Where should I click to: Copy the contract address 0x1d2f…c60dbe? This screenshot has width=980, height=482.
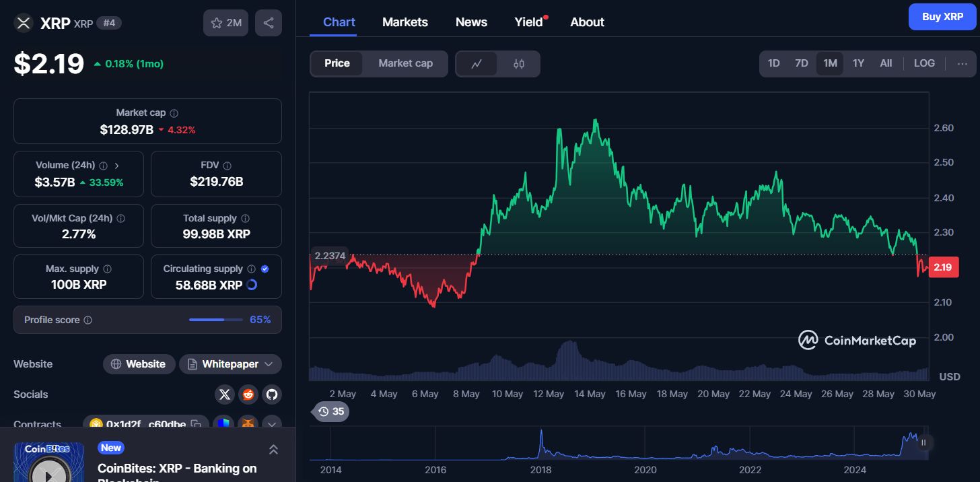196,424
